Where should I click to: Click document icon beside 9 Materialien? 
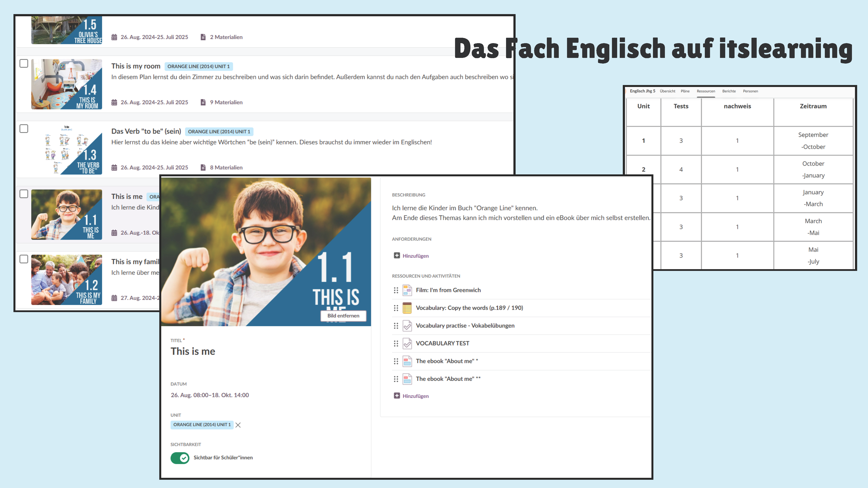[x=203, y=102]
